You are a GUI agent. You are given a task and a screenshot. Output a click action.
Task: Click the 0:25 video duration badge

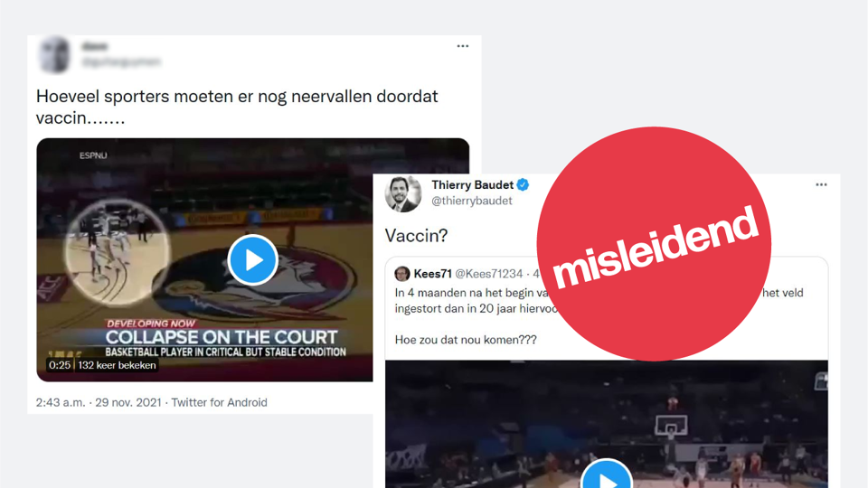point(60,365)
